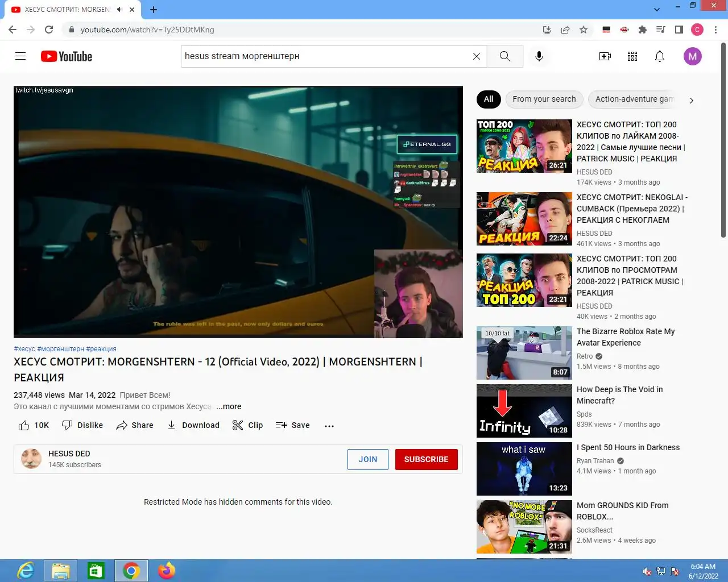Open the Infinity Minecraft thumbnail

click(524, 411)
